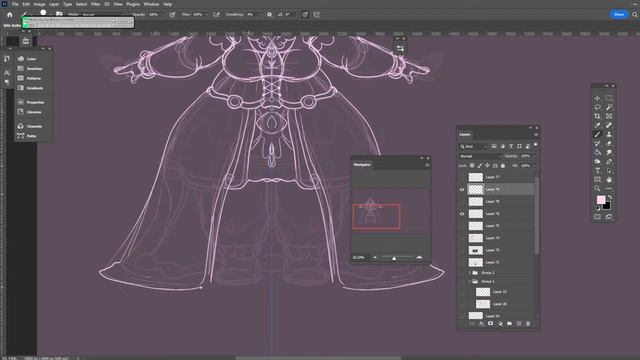The width and height of the screenshot is (640, 360).
Task: Select the Eraser tool
Action: (x=609, y=143)
